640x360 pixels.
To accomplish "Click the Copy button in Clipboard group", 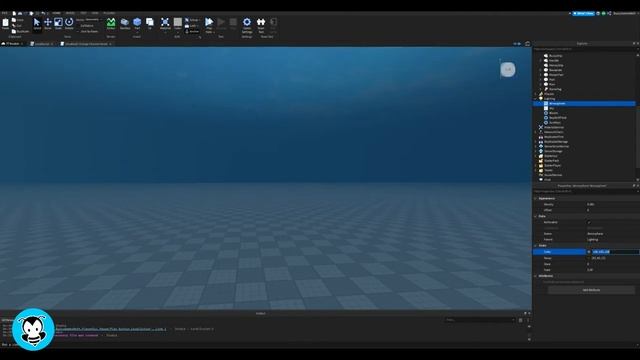I will click(17, 20).
